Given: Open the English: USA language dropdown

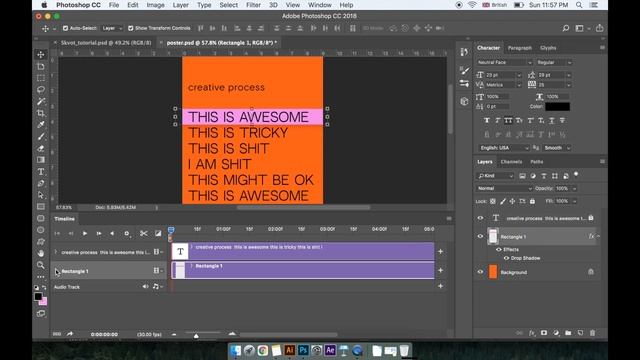Looking at the screenshot, I should 504,148.
